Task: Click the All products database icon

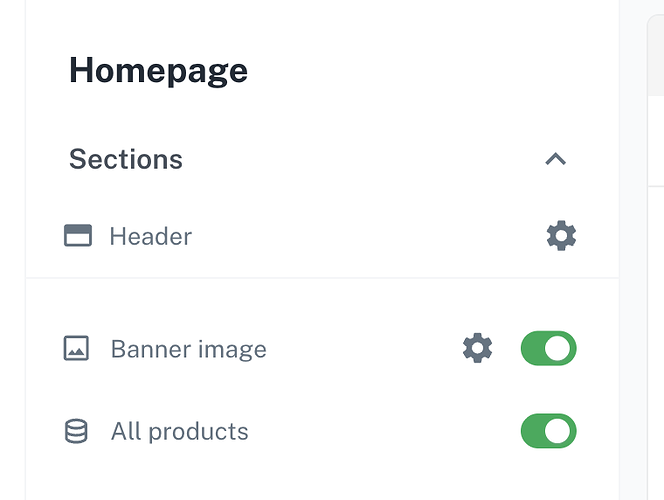Action: 76,431
